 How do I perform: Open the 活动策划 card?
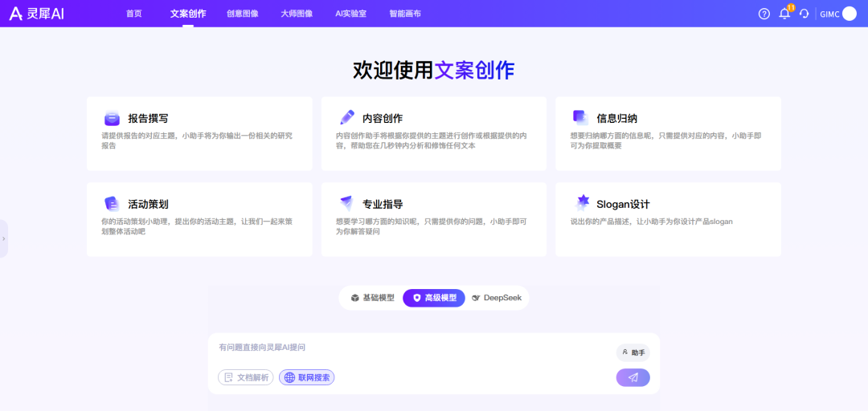click(x=199, y=219)
